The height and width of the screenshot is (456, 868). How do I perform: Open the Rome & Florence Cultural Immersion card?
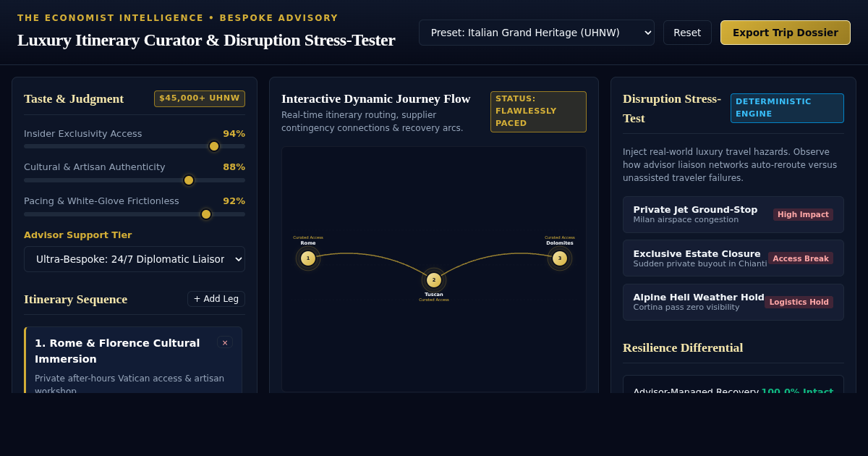(133, 360)
